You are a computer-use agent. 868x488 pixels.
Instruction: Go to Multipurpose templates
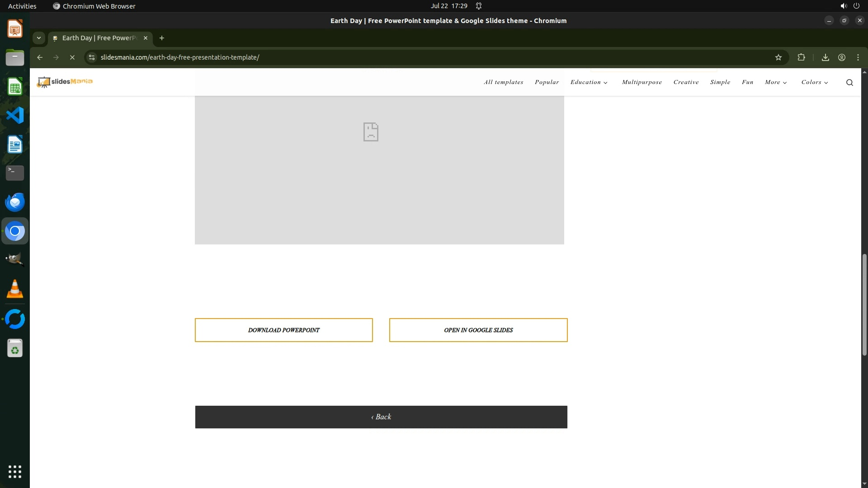pyautogui.click(x=642, y=82)
